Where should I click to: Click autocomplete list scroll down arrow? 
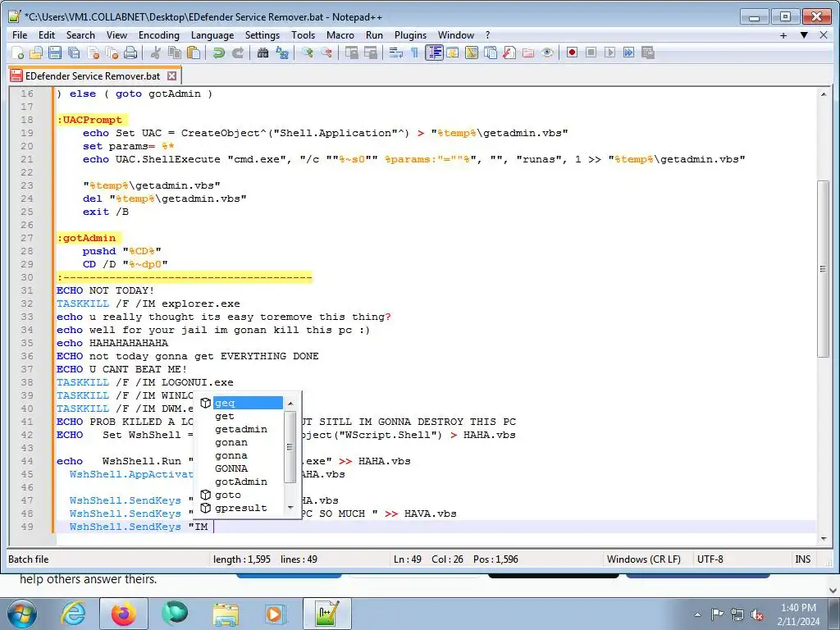(290, 507)
